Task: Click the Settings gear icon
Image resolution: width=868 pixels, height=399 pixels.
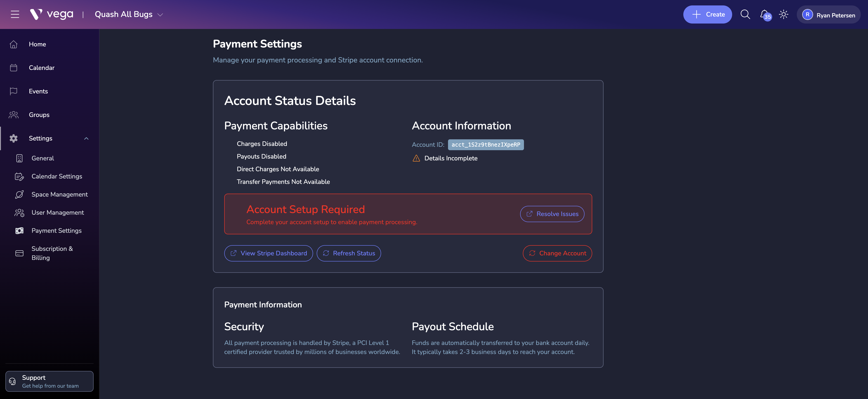Action: 14,138
